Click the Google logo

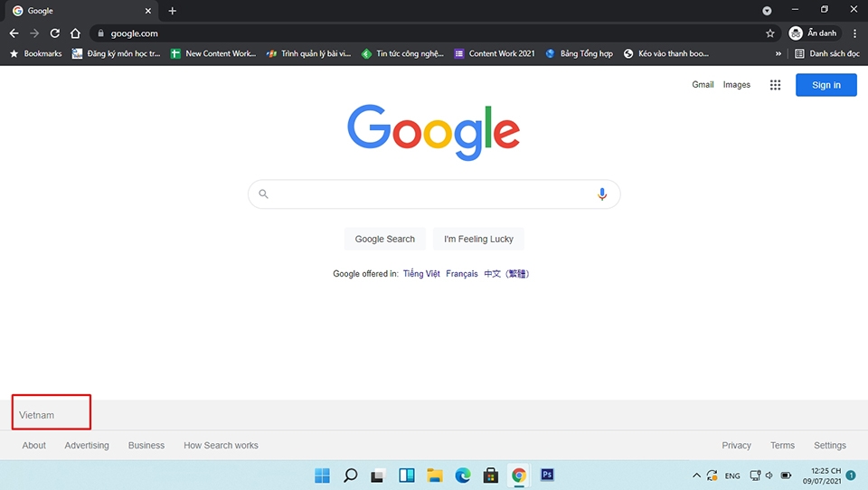point(433,132)
